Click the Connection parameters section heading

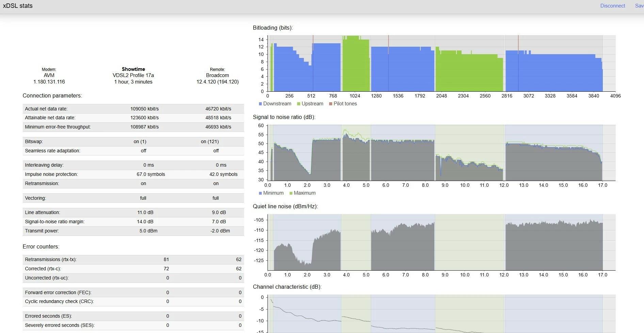point(52,95)
